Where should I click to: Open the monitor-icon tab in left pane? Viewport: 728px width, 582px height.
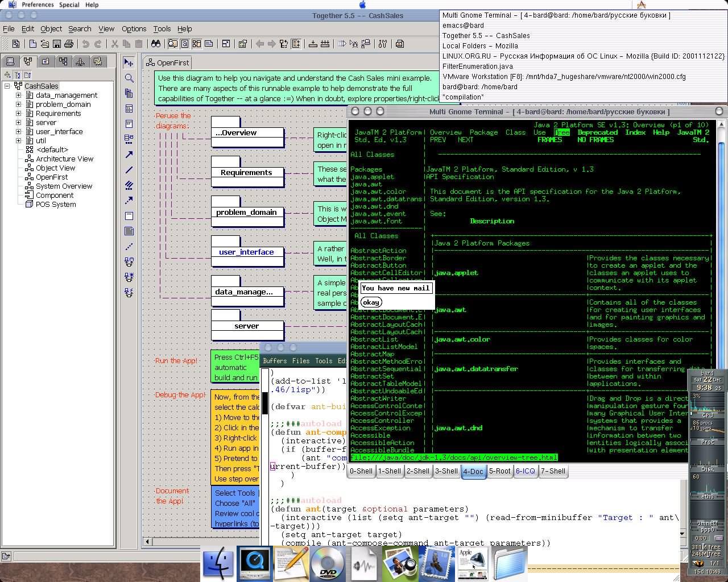10,61
